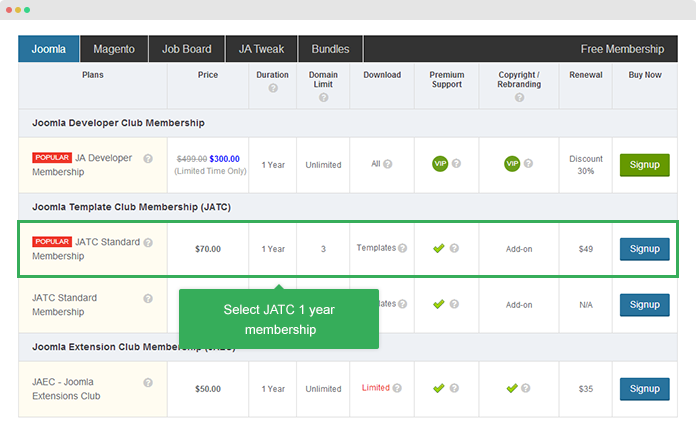Click Copyright checkmark in the JAEC row

(512, 388)
